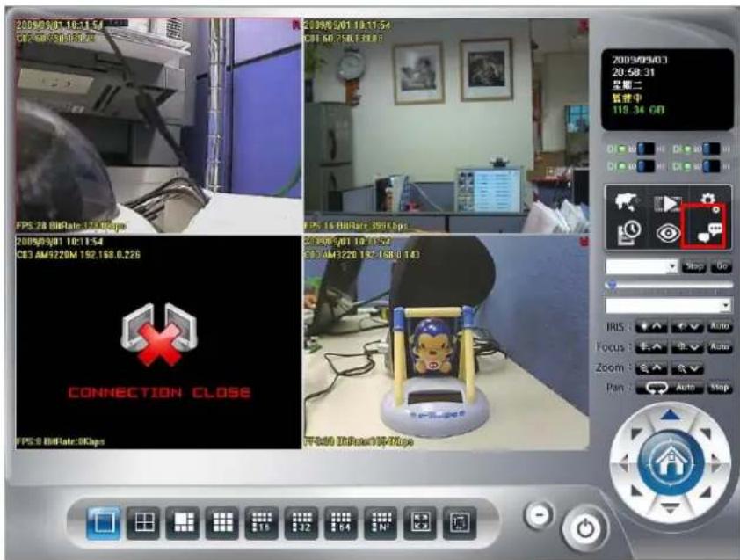Move camera down-left with PTZ arrow

(636, 492)
